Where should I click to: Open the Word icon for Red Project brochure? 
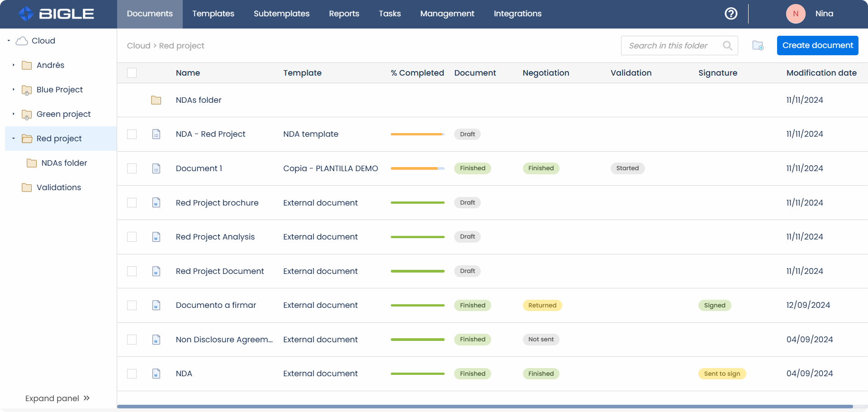click(x=156, y=203)
